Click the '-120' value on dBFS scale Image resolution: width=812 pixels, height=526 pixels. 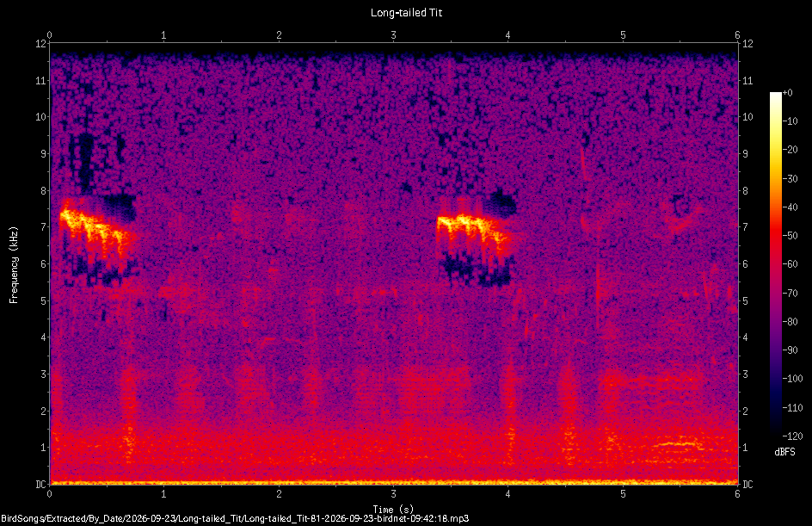(792, 436)
